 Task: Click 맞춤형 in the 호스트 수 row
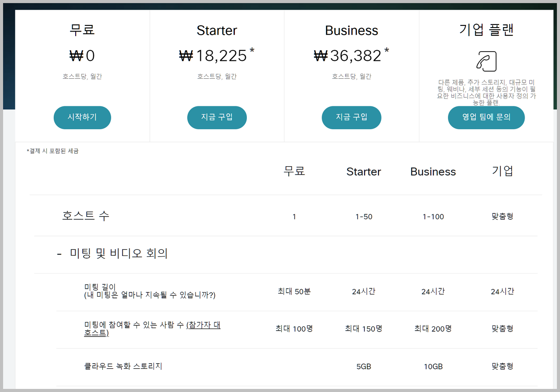tap(502, 217)
